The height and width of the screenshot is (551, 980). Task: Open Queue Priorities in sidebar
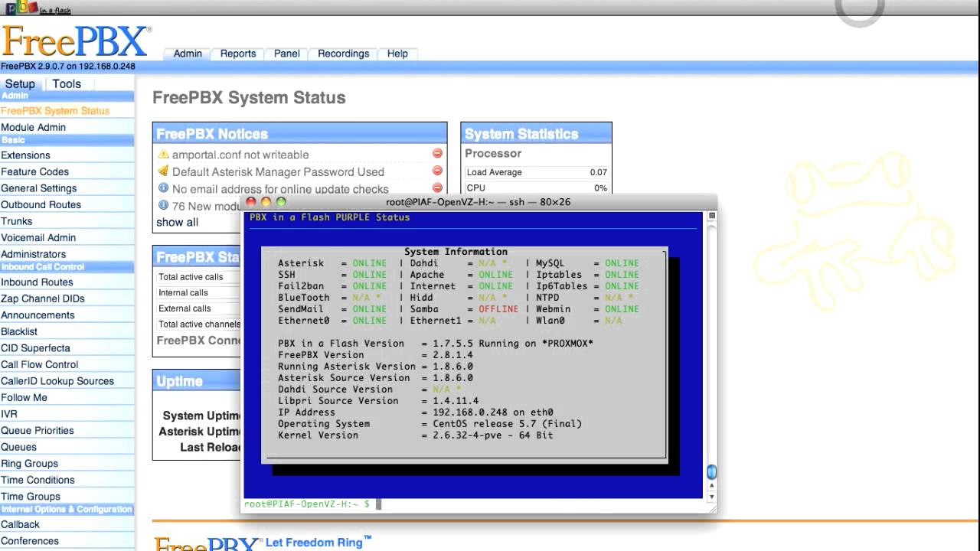pos(38,430)
